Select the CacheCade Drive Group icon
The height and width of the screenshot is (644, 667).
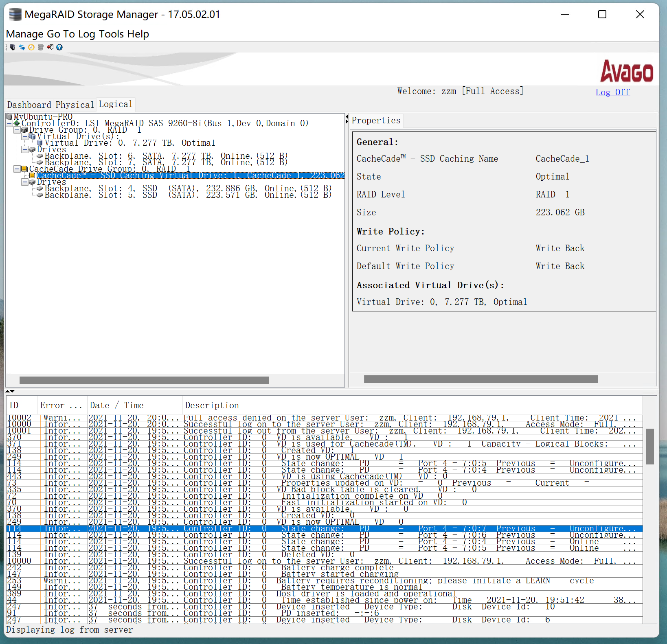[24, 169]
